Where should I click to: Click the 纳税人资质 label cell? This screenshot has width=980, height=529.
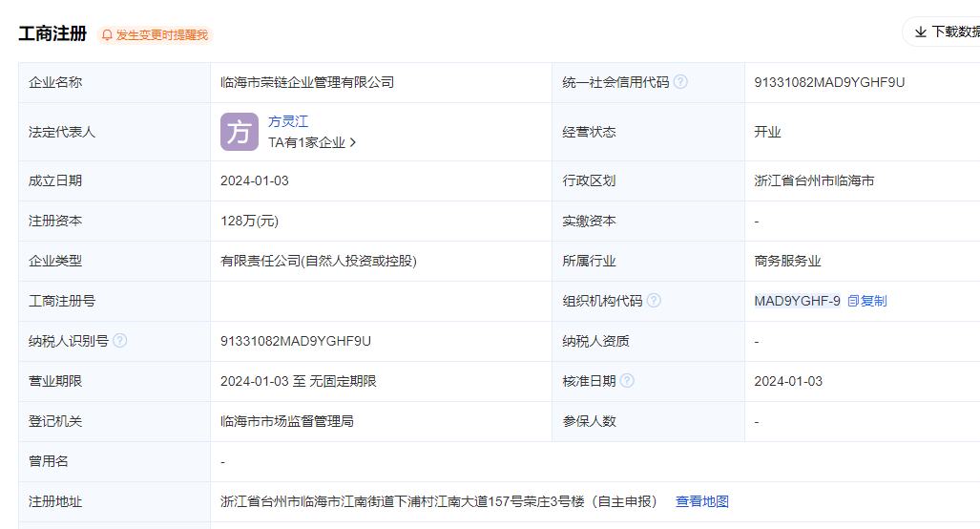(x=648, y=341)
